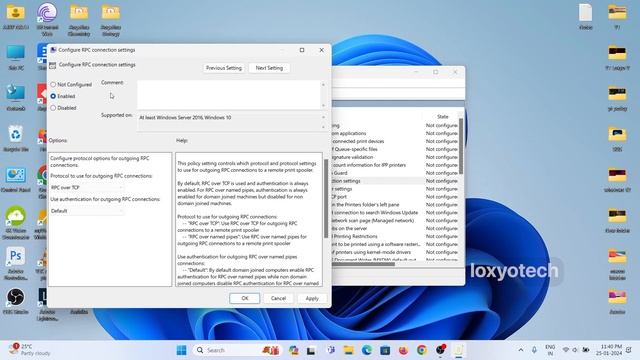Open the clock showing 25-01-2024
Image resolution: width=640 pixels, height=360 pixels.
click(609, 350)
